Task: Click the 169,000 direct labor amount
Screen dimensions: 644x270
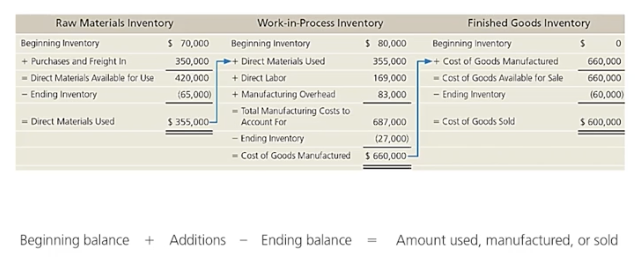Action: point(389,78)
